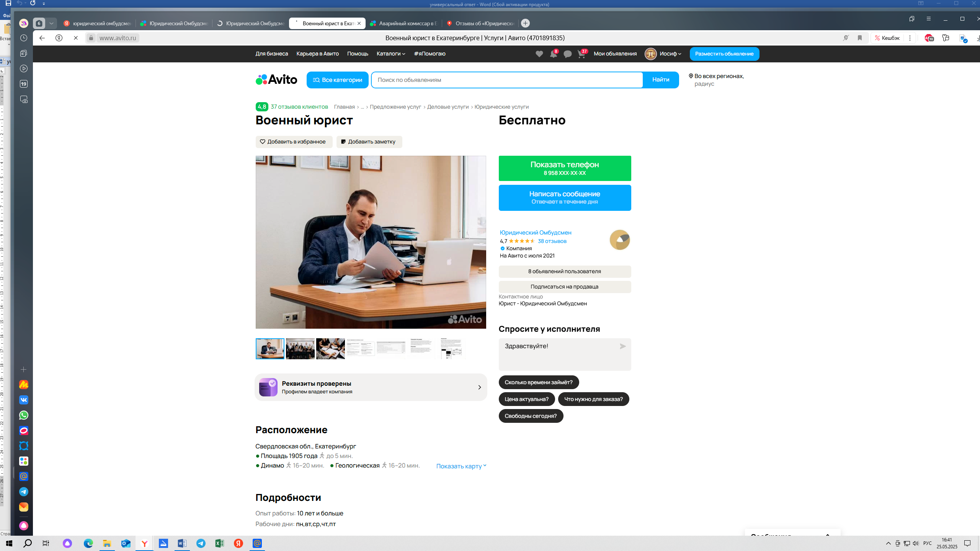This screenshot has height=551, width=980.
Task: Open Для бизнеса menu item
Action: [x=272, y=54]
